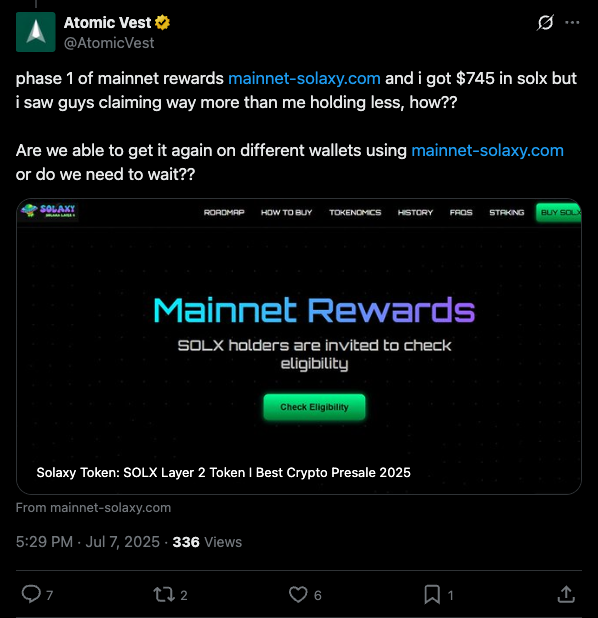The width and height of the screenshot is (598, 618).
Task: Like the post with heart icon
Action: (x=298, y=594)
